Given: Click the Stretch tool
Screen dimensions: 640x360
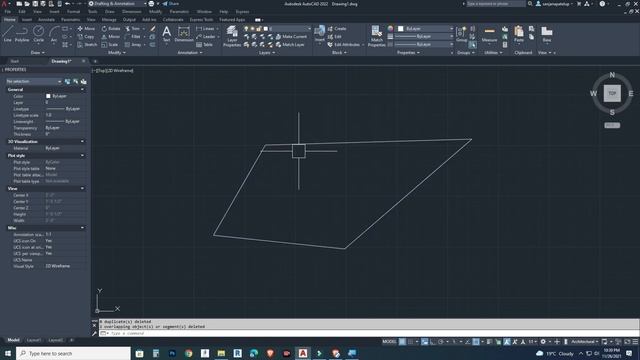Looking at the screenshot, I should coord(87,44).
